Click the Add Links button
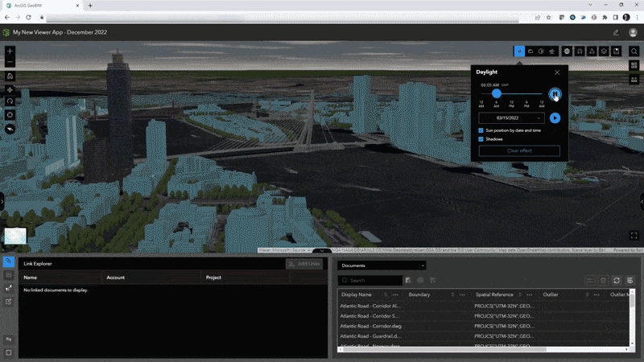 pos(304,264)
